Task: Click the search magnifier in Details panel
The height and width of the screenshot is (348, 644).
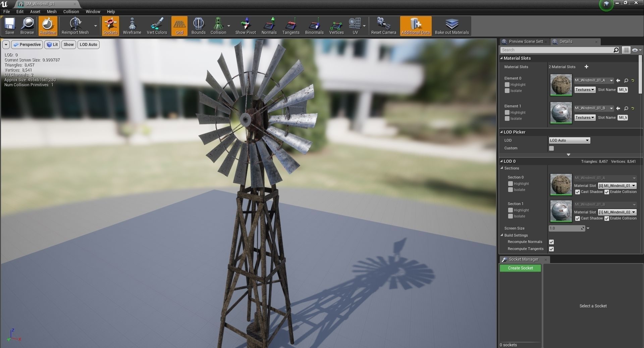Action: click(x=616, y=50)
